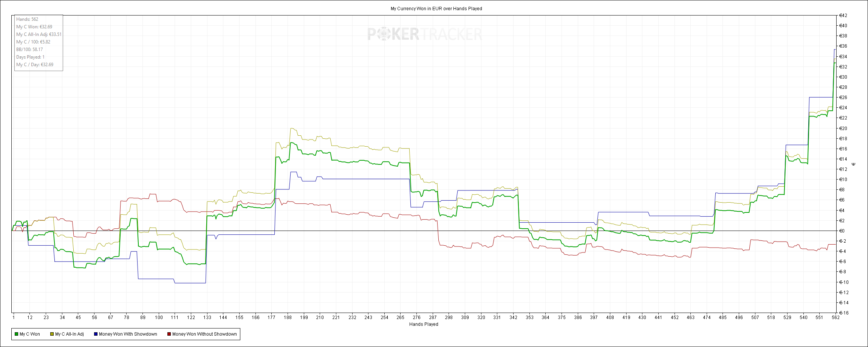Click the "€42" y-axis tick label
The width and height of the screenshot is (868, 347).
[x=843, y=15]
